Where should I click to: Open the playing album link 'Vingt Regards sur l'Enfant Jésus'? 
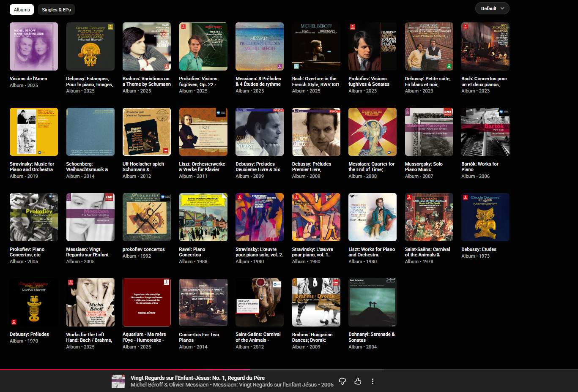pyautogui.click(x=265, y=385)
